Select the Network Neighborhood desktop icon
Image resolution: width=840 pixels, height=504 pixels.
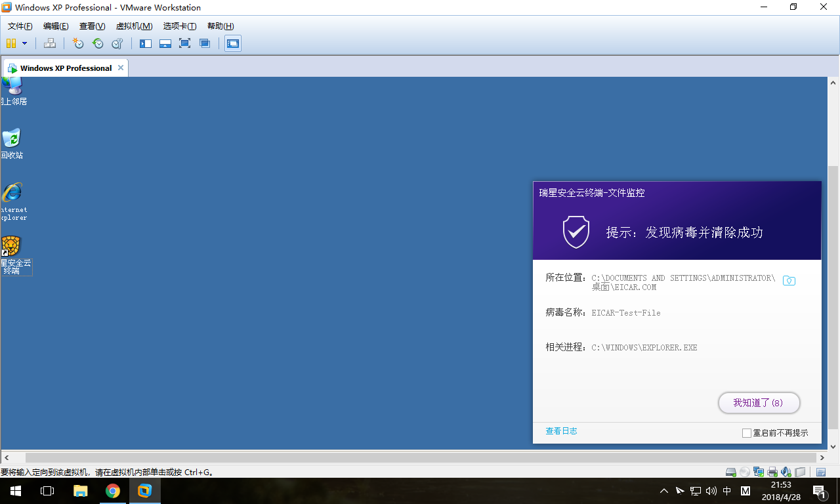coord(13,91)
